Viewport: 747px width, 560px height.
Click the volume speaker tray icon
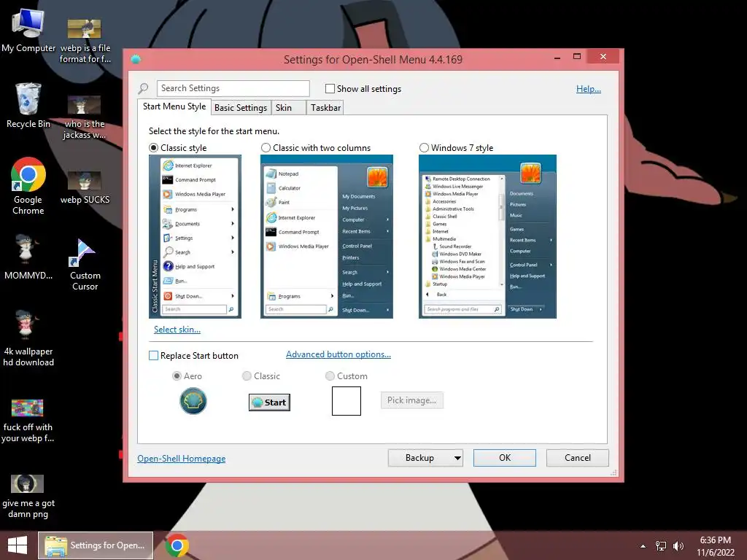coord(678,546)
